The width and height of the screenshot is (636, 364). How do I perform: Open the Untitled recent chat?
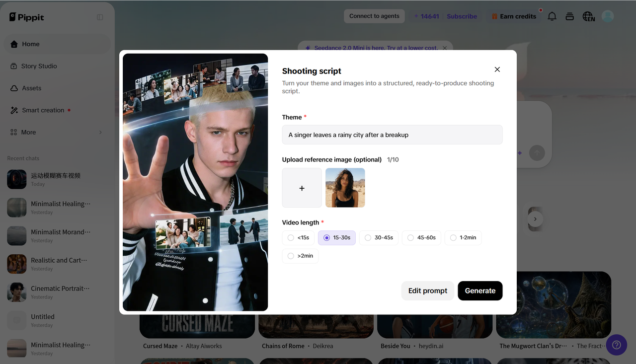(57, 321)
